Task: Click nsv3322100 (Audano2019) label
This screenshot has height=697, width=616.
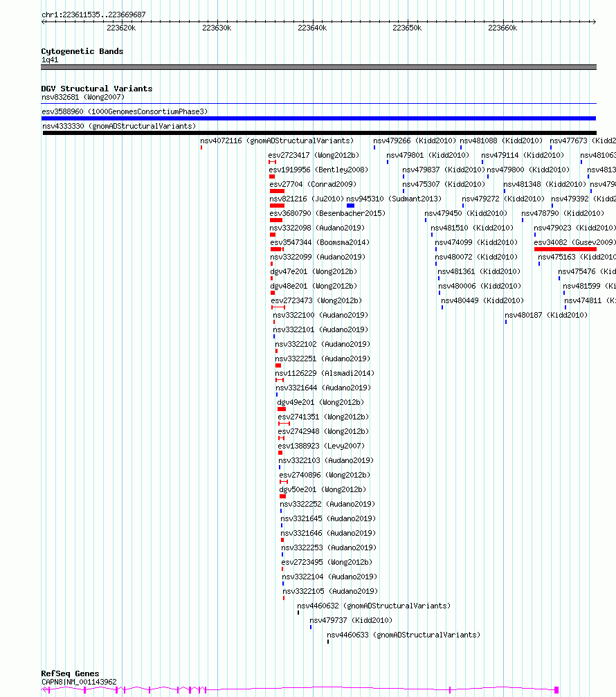Action: pos(320,315)
